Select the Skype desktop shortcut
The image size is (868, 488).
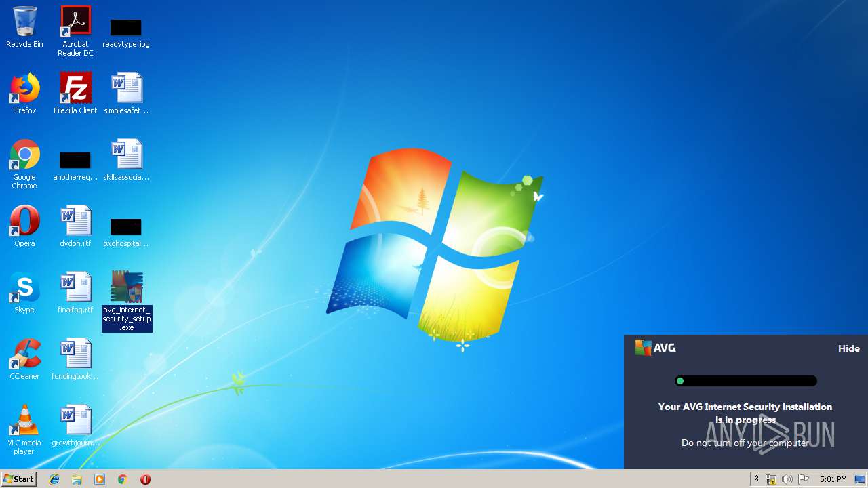(24, 293)
